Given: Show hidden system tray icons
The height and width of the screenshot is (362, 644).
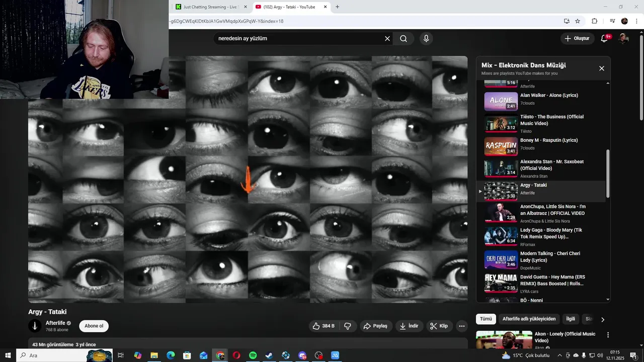Looking at the screenshot, I should [559, 355].
